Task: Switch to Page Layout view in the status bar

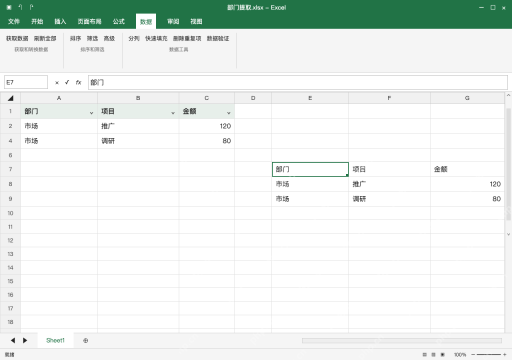Action: 433,355
